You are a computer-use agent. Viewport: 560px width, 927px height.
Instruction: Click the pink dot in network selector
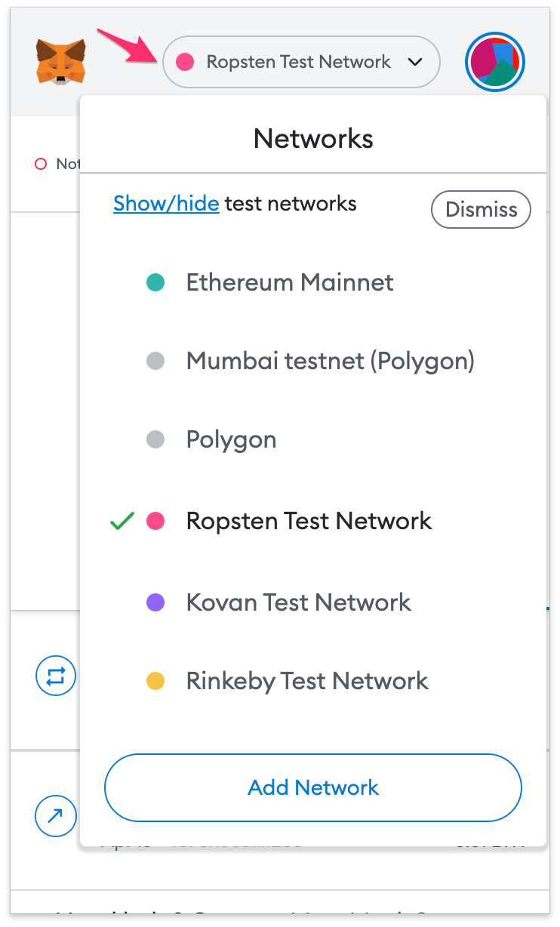[185, 62]
